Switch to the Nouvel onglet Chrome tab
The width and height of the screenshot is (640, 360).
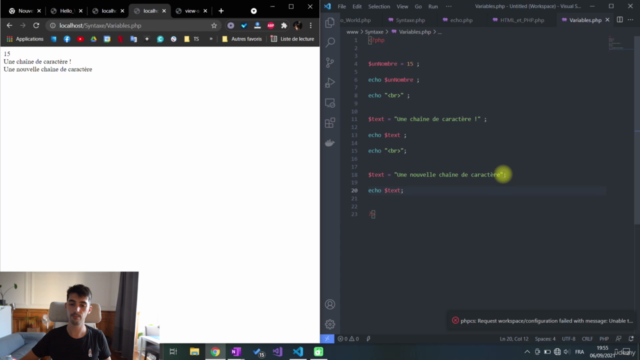[24, 11]
